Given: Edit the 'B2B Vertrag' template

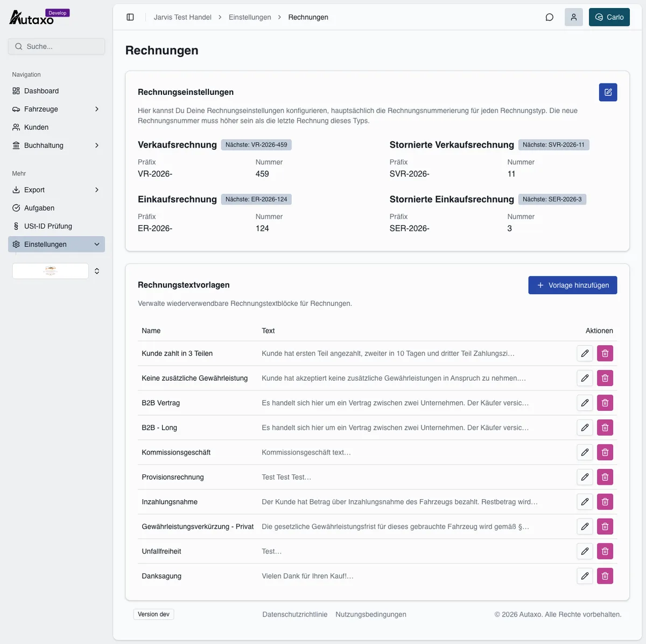Looking at the screenshot, I should [585, 403].
